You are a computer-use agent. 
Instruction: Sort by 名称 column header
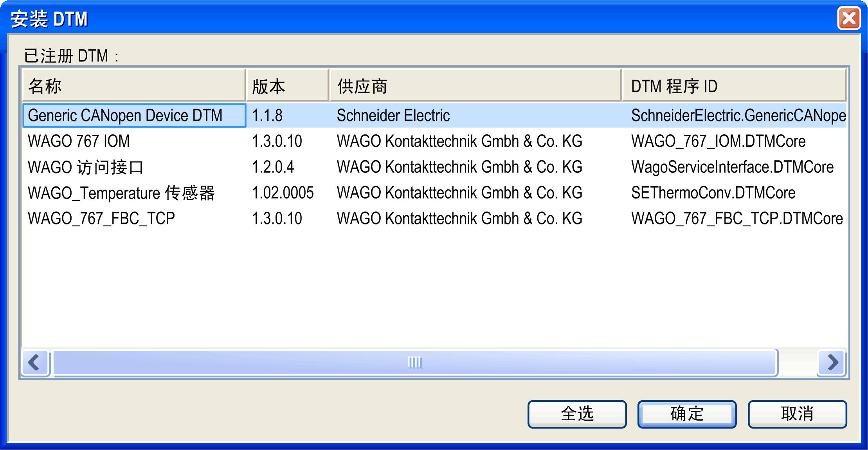tap(133, 86)
